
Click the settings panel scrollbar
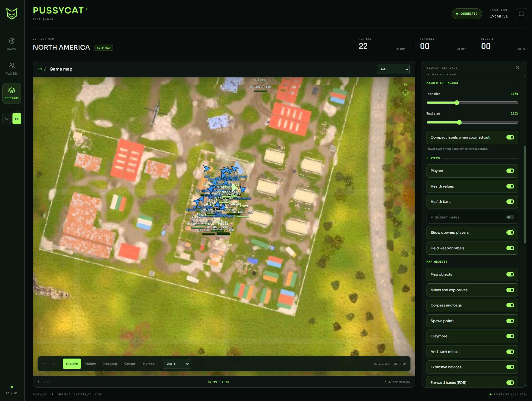click(525, 194)
